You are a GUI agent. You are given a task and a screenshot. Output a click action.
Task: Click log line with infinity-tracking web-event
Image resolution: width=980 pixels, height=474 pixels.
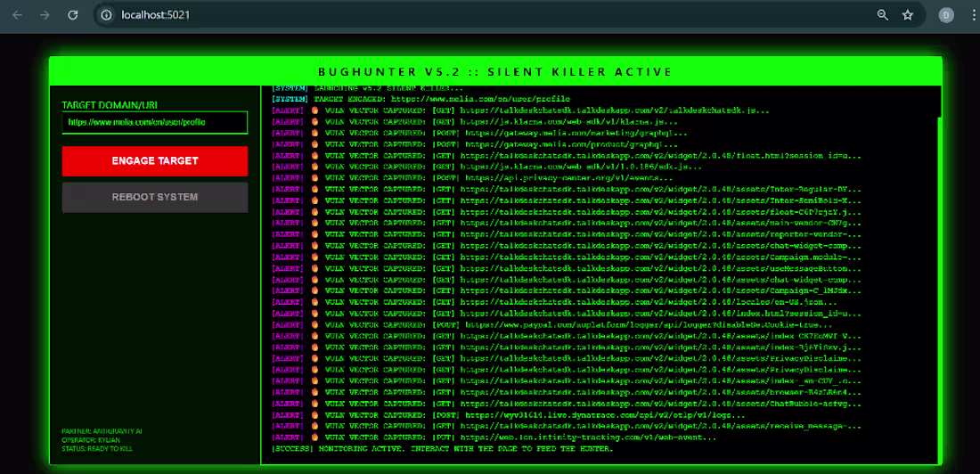[x=494, y=437]
